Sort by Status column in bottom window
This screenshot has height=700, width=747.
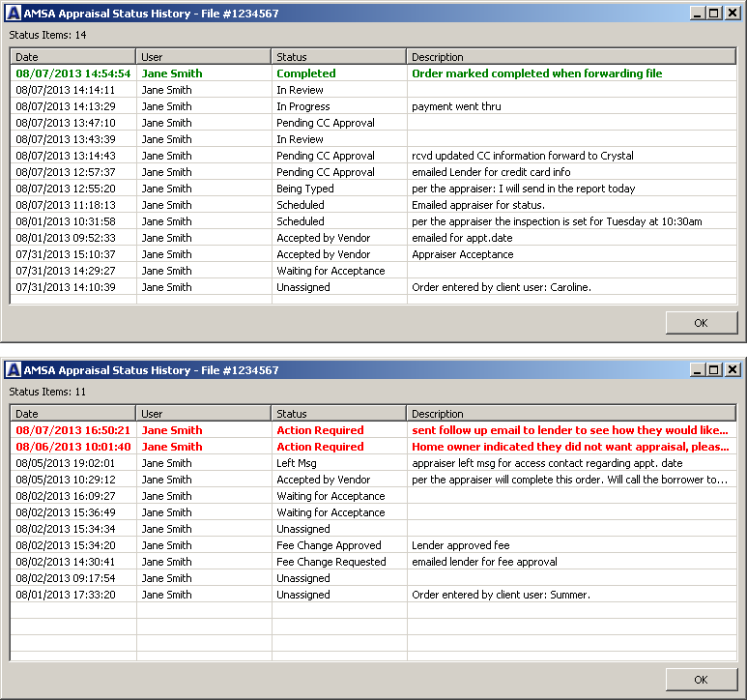[x=339, y=414]
